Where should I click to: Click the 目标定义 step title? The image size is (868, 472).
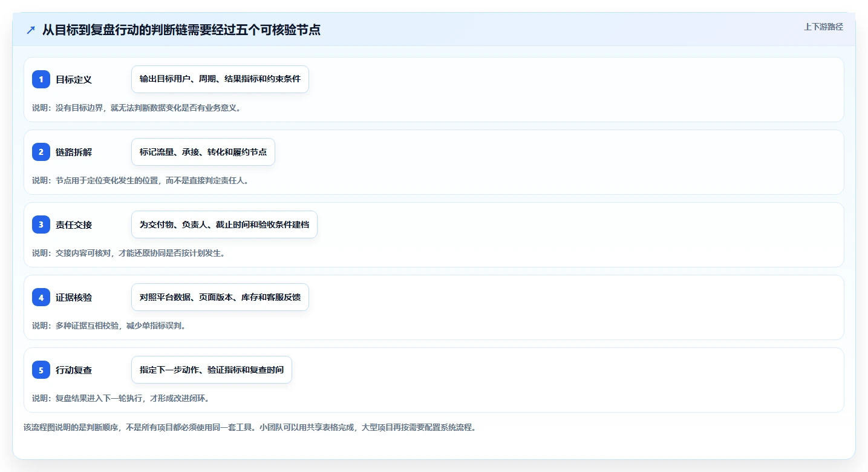[74, 79]
